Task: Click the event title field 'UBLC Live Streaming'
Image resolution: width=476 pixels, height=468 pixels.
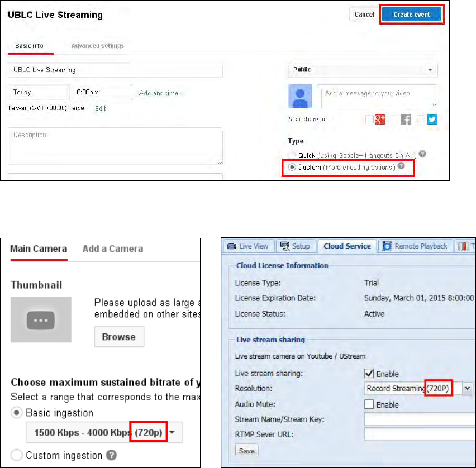Action: click(115, 70)
